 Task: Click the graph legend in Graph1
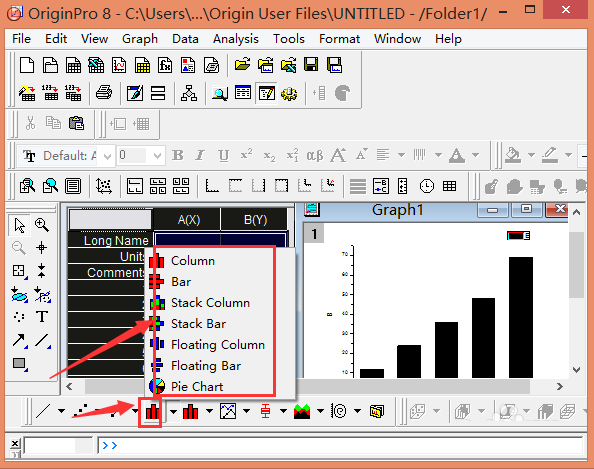tap(518, 236)
